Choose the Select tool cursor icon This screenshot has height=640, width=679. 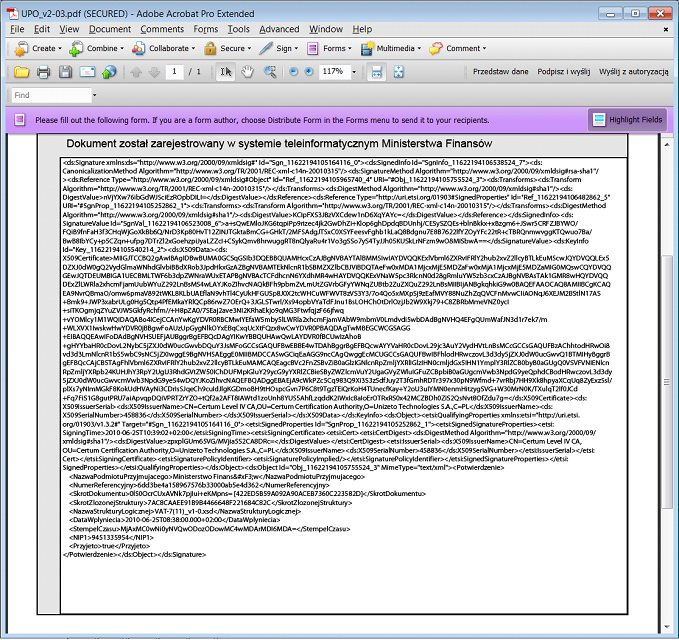coord(226,72)
